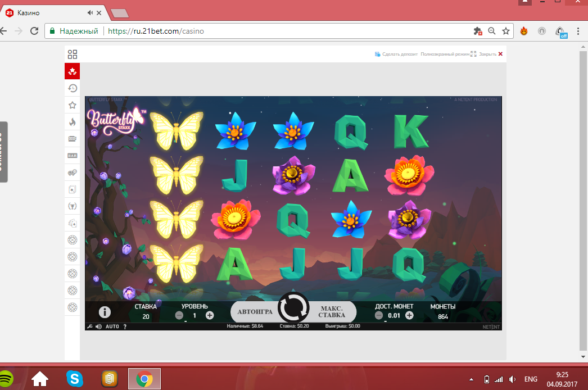The image size is (588, 390).
Task: Open the favorites star sidebar icon
Action: click(73, 105)
